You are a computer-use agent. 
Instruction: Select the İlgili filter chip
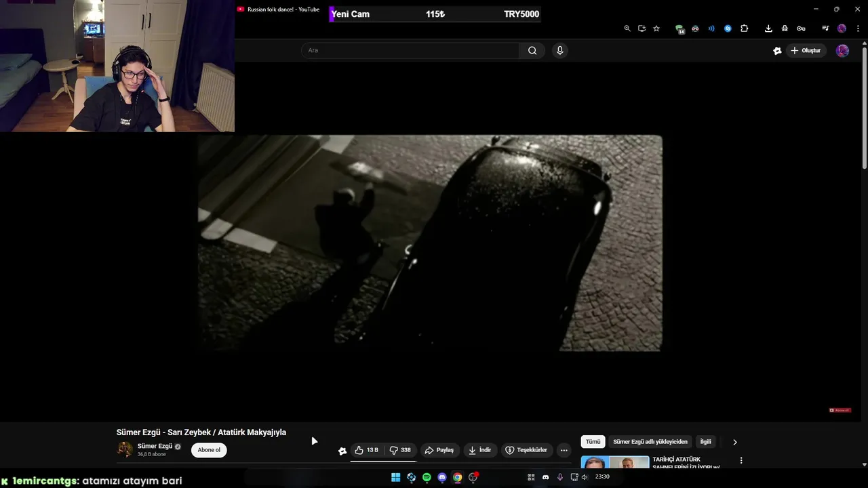706,442
